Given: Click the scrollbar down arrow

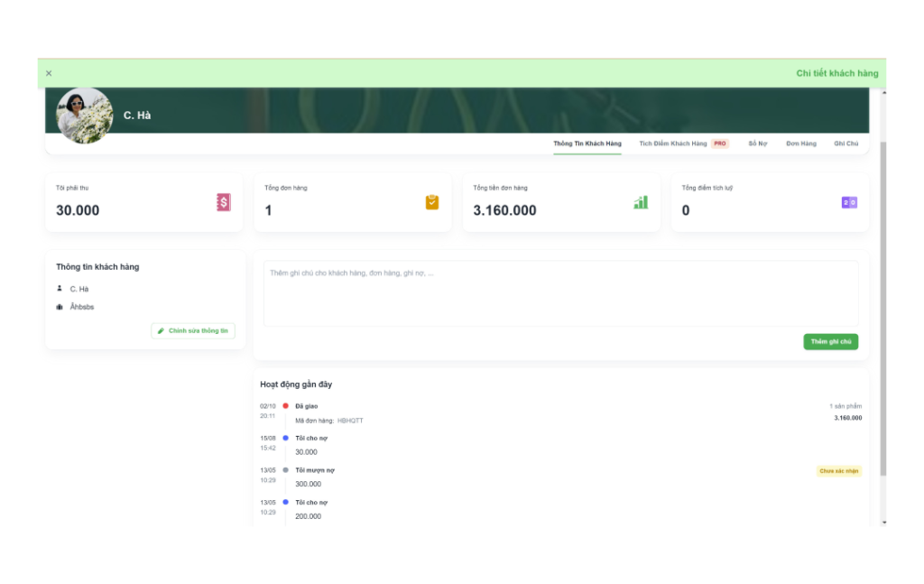Looking at the screenshot, I should coord(883,522).
